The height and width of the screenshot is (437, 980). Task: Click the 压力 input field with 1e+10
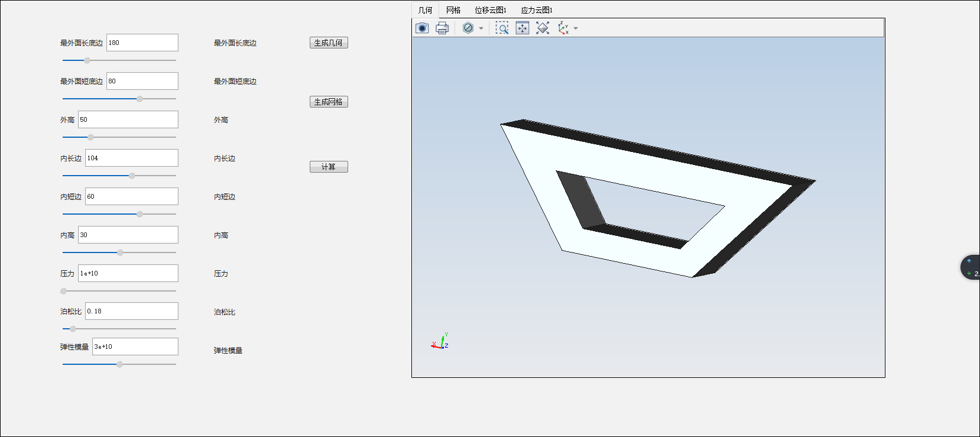(128, 273)
